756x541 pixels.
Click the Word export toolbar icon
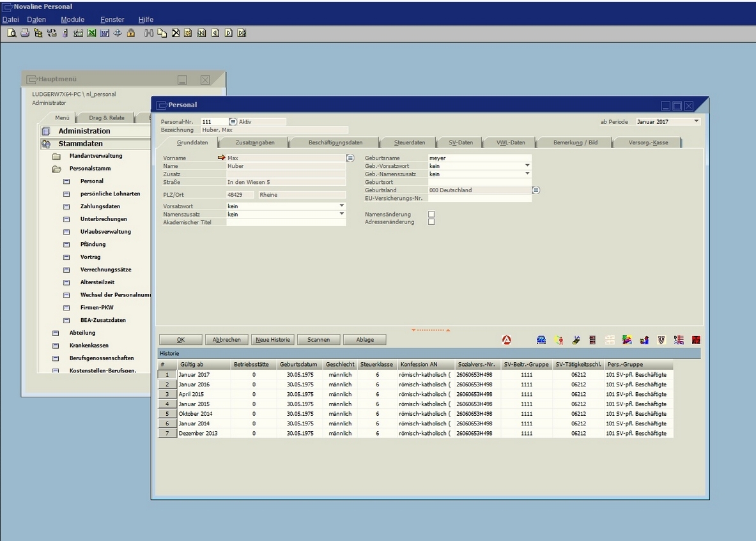click(x=104, y=33)
